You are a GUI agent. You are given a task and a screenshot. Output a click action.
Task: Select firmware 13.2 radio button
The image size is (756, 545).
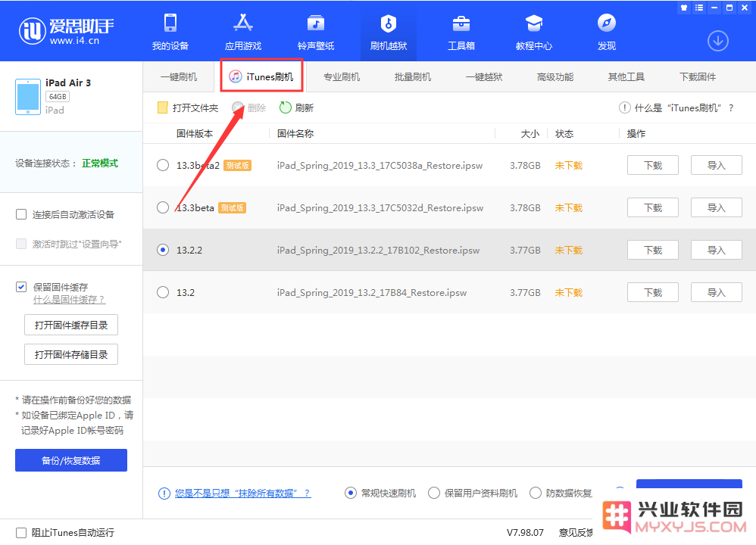click(163, 292)
